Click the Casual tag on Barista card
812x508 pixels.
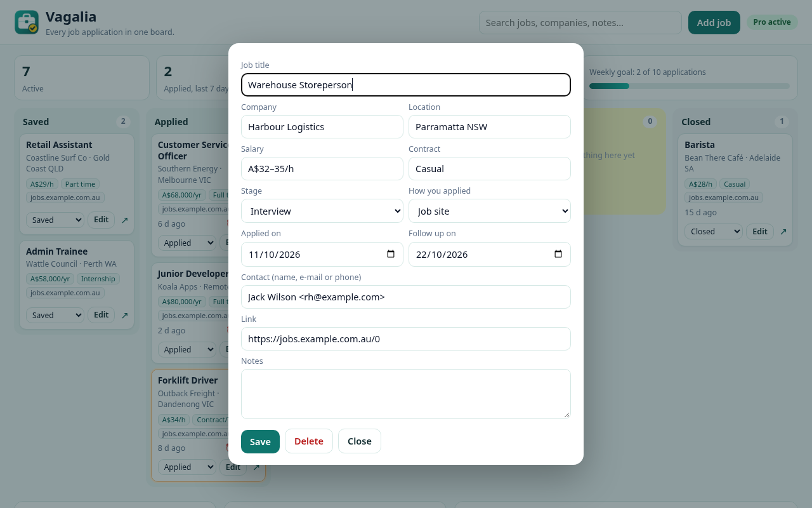(735, 184)
